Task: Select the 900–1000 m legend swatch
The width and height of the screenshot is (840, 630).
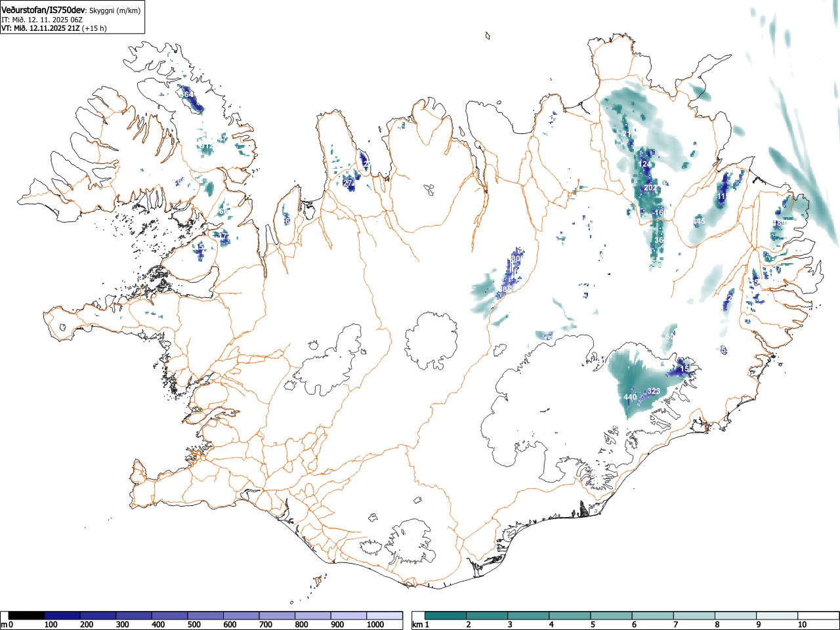Action: (348, 616)
